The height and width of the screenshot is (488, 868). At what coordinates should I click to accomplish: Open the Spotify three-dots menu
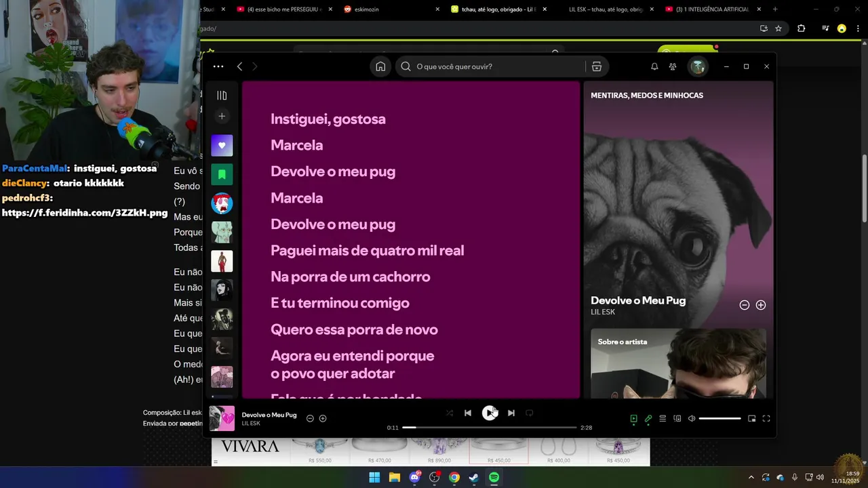[218, 66]
